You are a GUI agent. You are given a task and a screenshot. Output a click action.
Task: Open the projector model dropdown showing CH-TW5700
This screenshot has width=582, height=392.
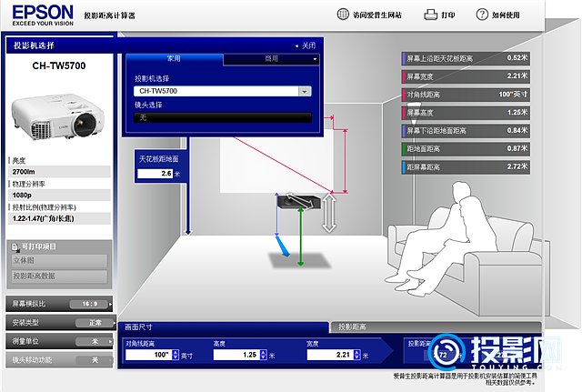223,91
